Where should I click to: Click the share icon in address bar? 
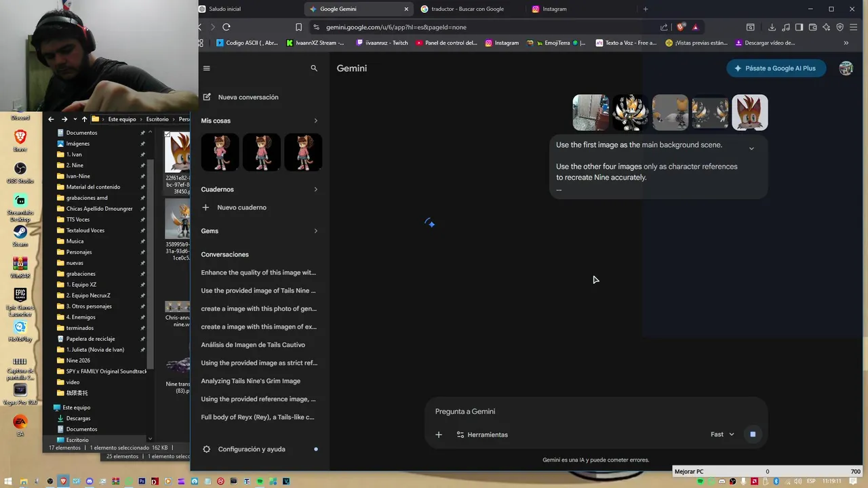coord(664,27)
